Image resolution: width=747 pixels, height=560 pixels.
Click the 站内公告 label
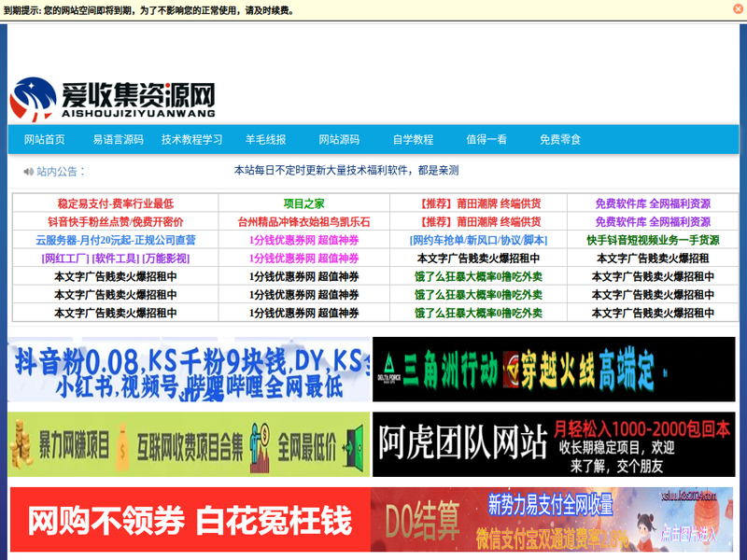pos(61,172)
